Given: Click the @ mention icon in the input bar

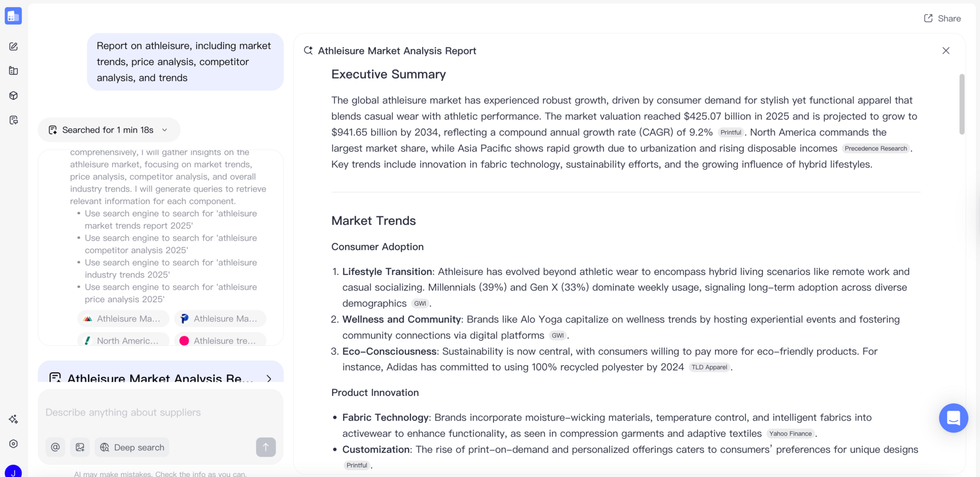Looking at the screenshot, I should coord(55,447).
